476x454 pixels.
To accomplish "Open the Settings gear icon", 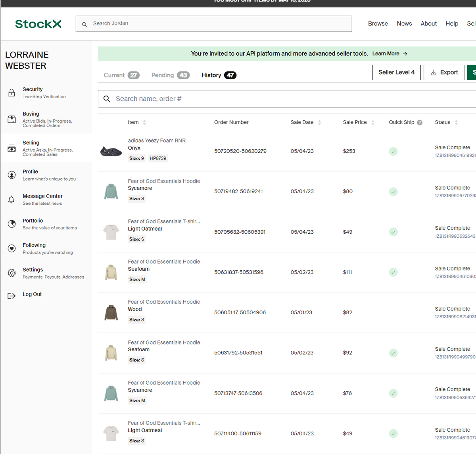I will click(12, 273).
